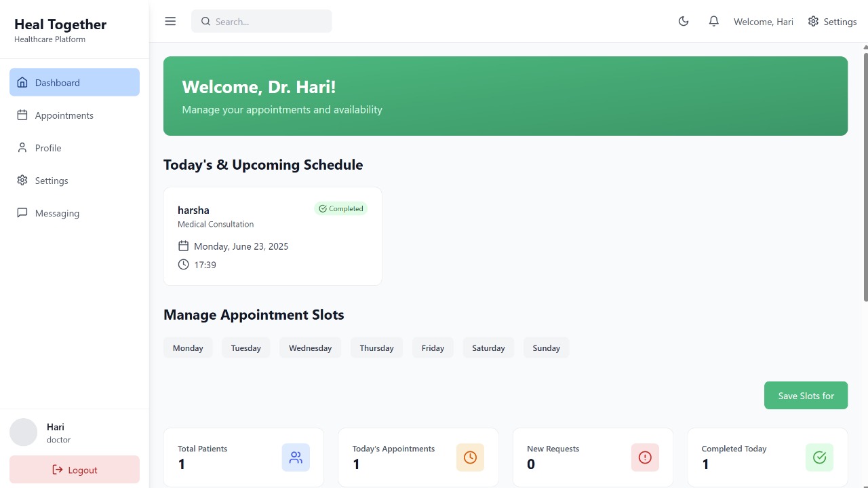Click the New Requests alert icon
The image size is (868, 488).
pos(645,457)
